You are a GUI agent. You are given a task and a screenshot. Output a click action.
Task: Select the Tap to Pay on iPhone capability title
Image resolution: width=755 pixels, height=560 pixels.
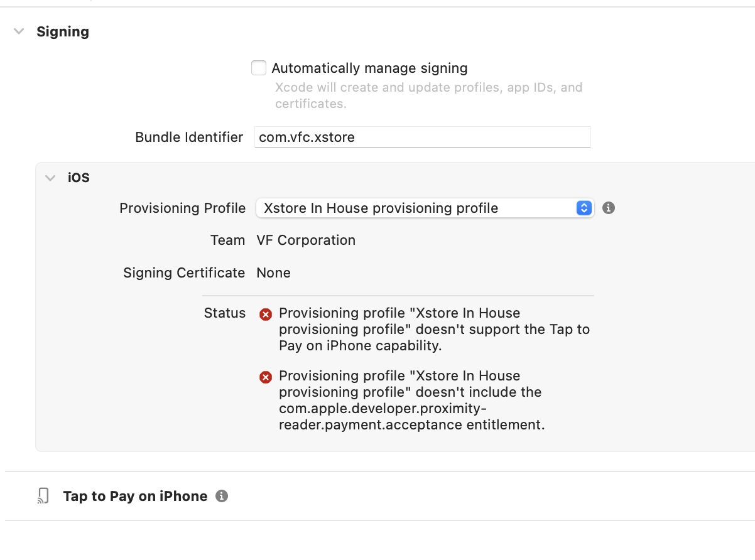click(x=135, y=496)
